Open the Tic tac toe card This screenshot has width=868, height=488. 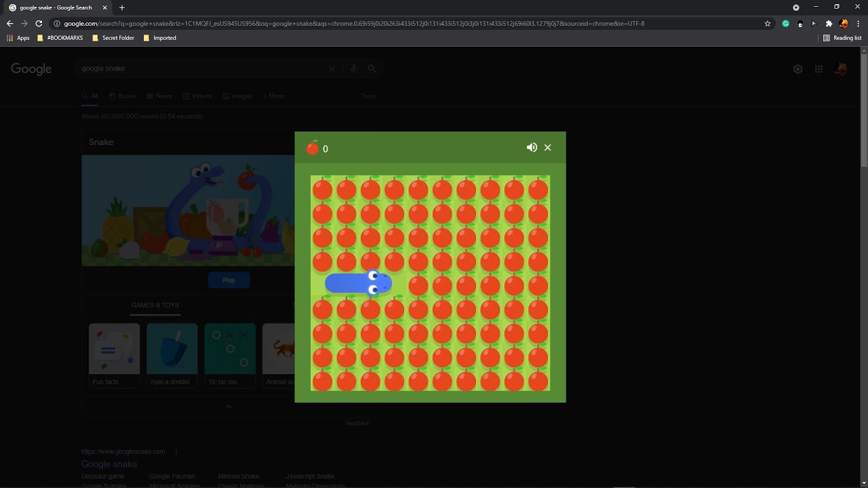click(x=230, y=355)
